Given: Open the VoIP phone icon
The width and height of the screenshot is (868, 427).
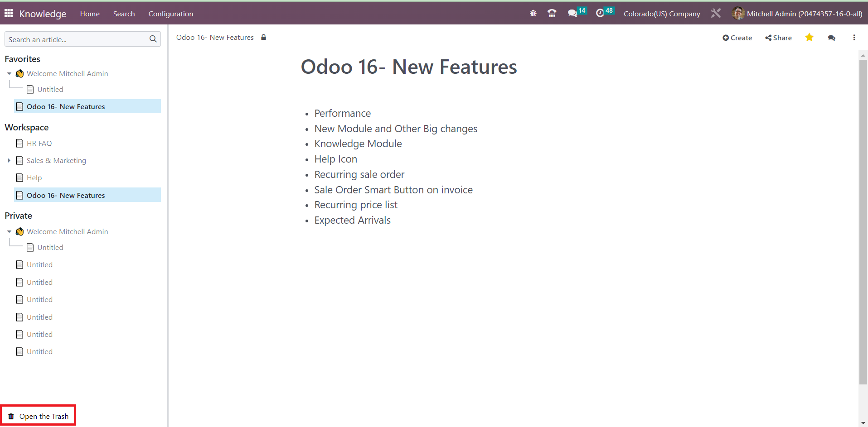Looking at the screenshot, I should (x=552, y=14).
